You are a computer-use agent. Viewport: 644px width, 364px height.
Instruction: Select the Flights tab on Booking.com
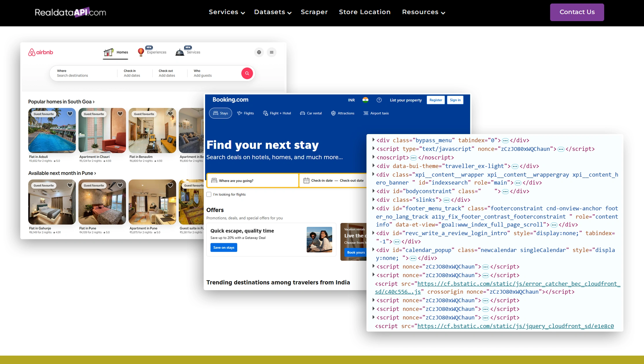pyautogui.click(x=245, y=113)
